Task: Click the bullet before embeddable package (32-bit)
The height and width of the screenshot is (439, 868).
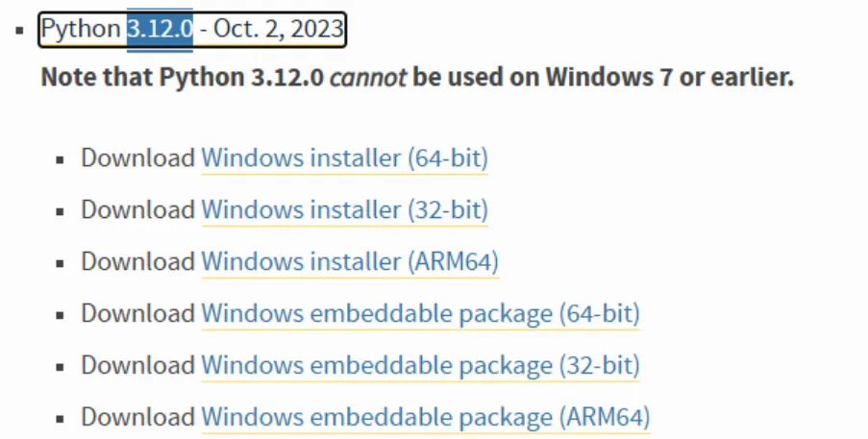Action: point(61,367)
